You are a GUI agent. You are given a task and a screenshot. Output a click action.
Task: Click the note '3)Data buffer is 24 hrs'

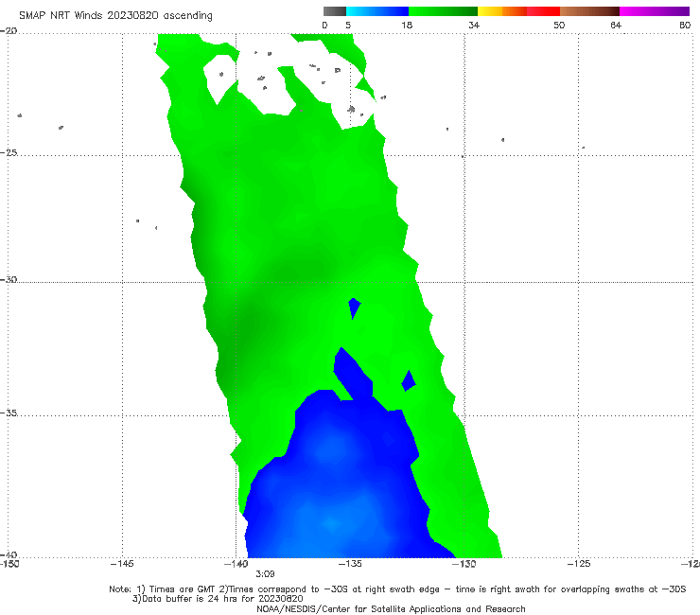coord(218,599)
